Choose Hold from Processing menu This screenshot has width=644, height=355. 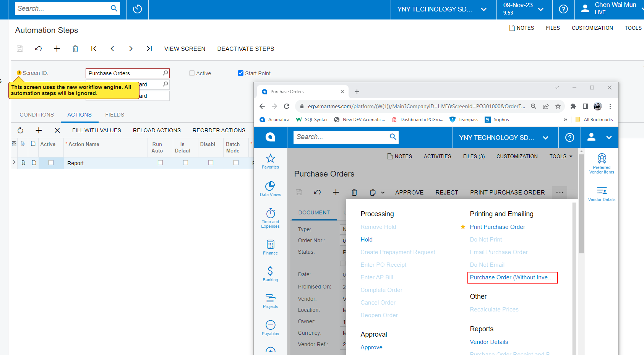click(367, 240)
